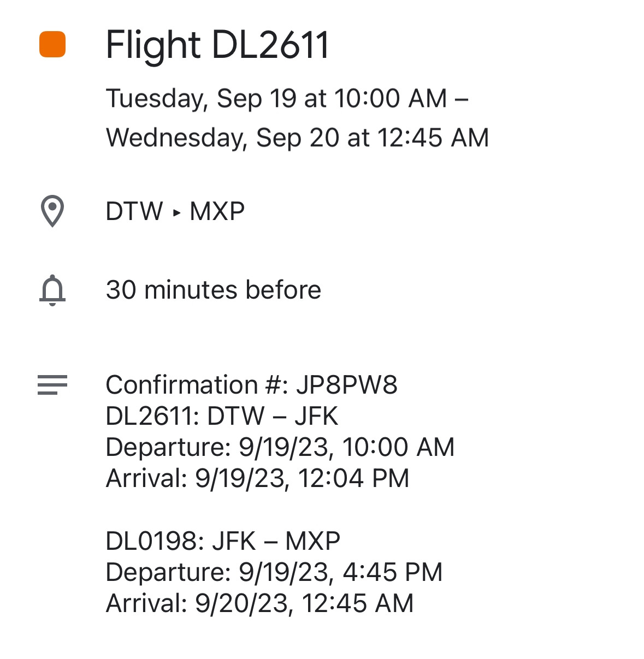Tap the location pin icon
The image size is (644, 659).
point(52,211)
